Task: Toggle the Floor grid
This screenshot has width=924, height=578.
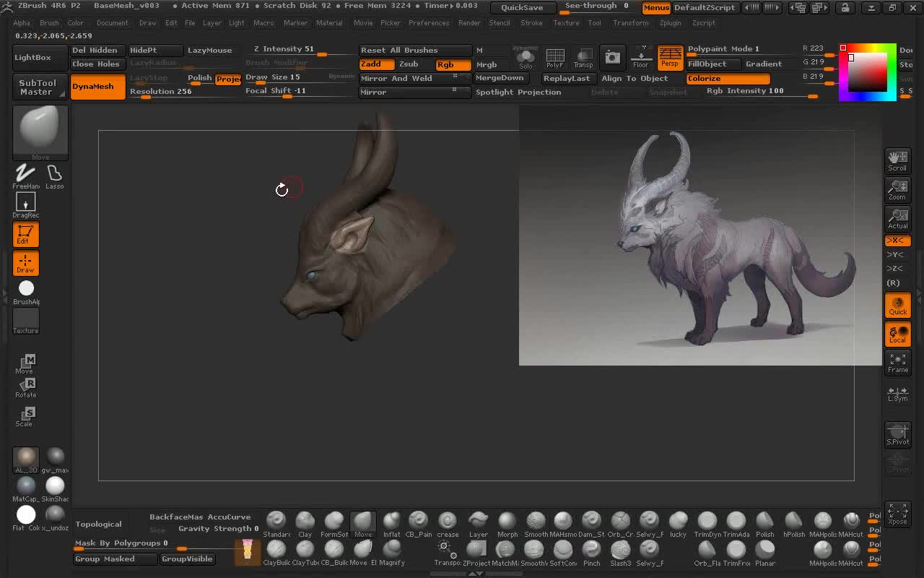Action: point(640,57)
